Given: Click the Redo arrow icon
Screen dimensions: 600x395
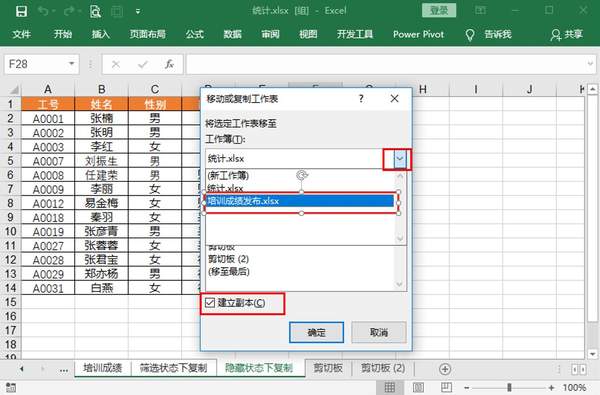Looking at the screenshot, I should (x=69, y=11).
